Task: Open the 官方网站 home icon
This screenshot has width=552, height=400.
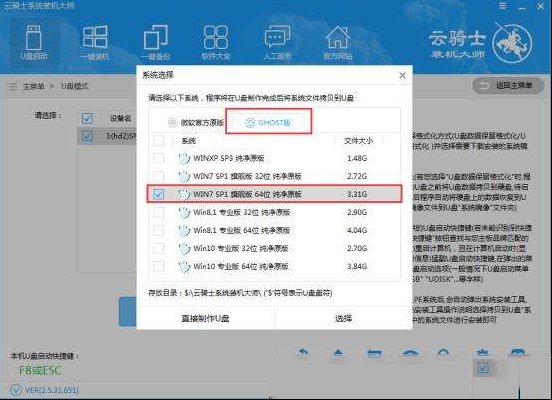Action: pos(338,43)
